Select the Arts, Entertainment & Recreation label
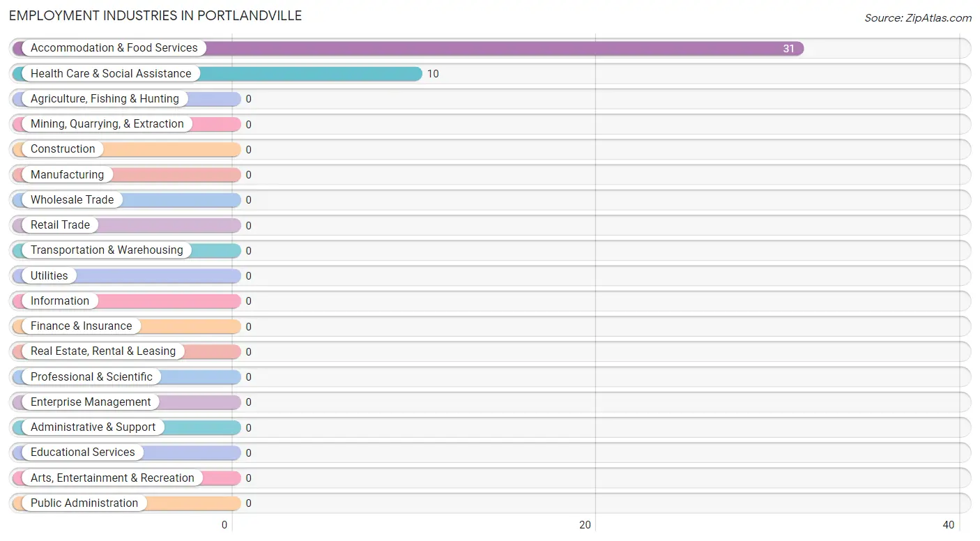This screenshot has height=541, width=980. (x=112, y=478)
